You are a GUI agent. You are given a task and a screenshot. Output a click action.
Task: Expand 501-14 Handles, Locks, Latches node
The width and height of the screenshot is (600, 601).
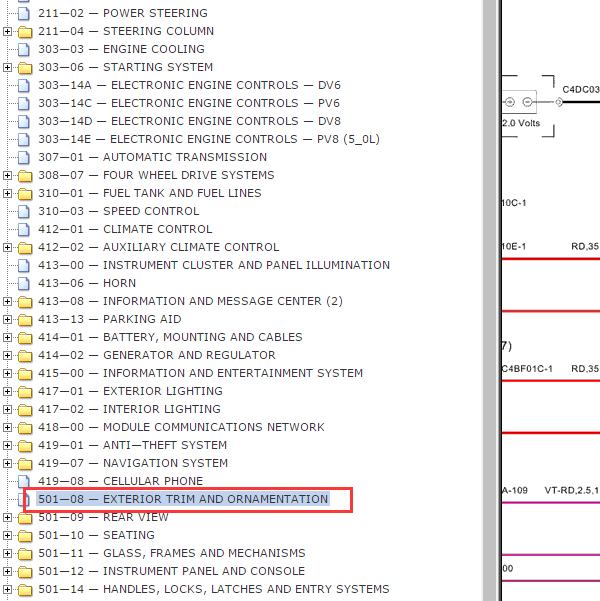coord(7,590)
